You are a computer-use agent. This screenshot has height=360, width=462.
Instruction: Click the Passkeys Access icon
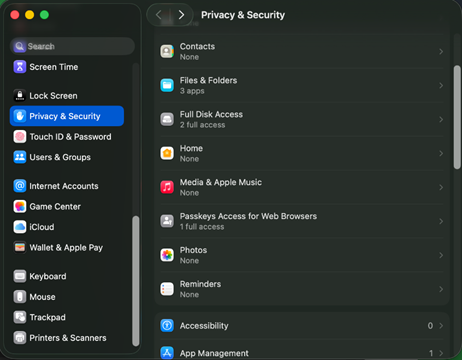(167, 221)
